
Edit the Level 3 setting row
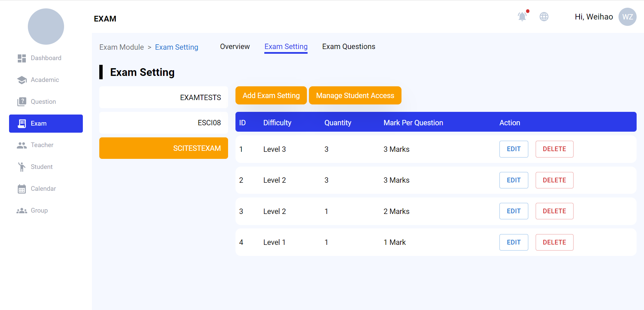[x=514, y=149]
